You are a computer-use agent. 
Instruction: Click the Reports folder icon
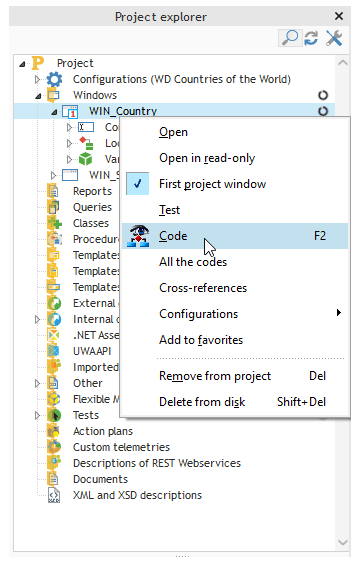click(53, 191)
